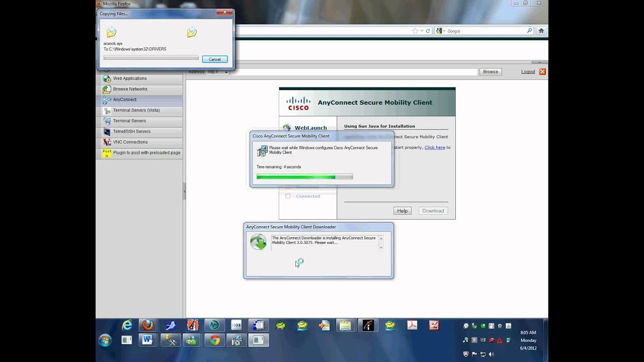Click the WebLaunch globe icon

287,128
